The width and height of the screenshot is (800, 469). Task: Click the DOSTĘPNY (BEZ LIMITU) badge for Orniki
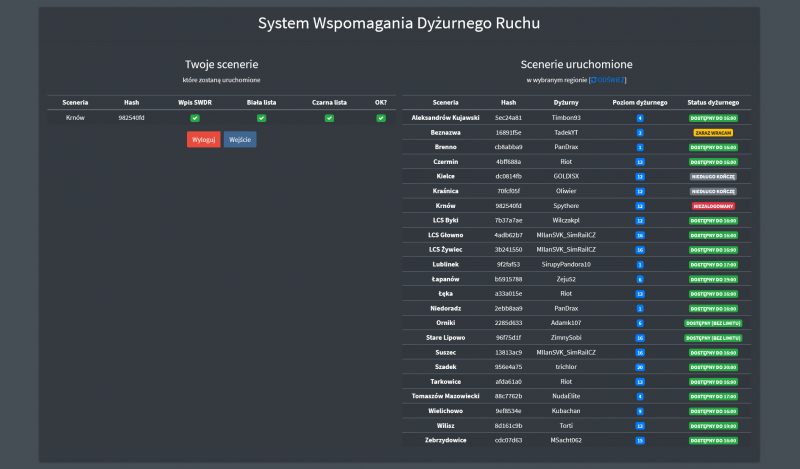713,323
